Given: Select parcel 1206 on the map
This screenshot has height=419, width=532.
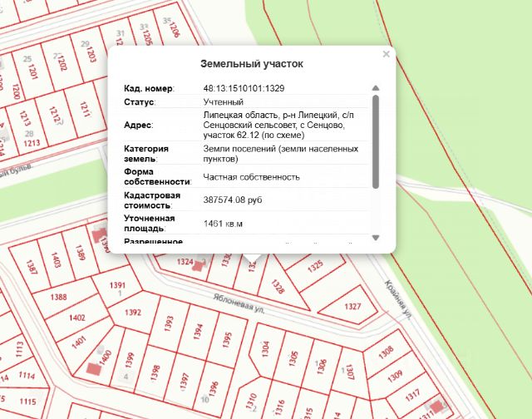Looking at the screenshot, I should (x=174, y=29).
